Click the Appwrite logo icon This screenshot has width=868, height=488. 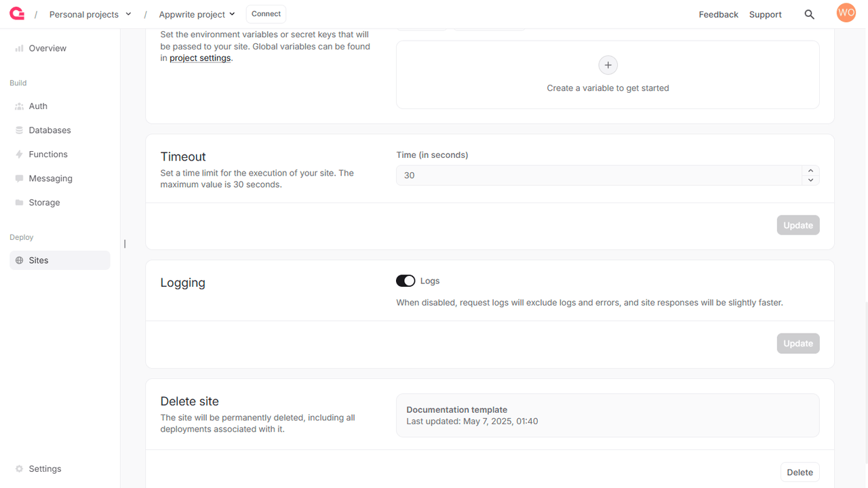tap(17, 14)
